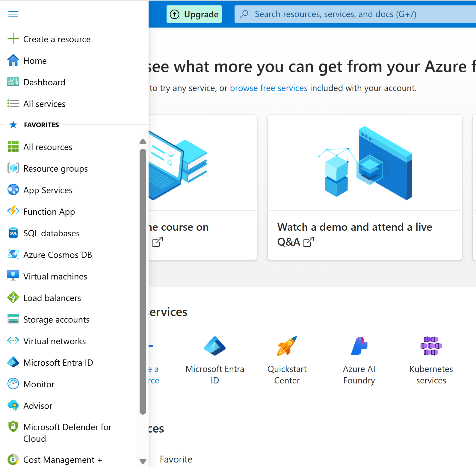
Task: Open All services menu entry
Action: coord(44,104)
